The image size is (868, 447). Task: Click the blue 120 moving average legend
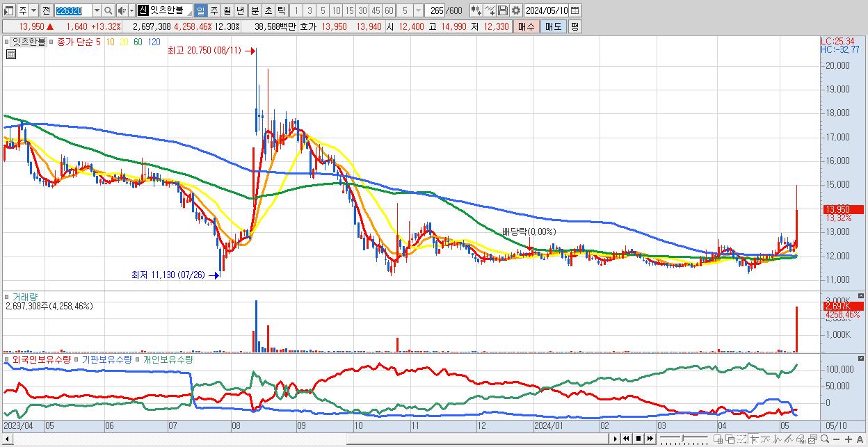(x=154, y=42)
